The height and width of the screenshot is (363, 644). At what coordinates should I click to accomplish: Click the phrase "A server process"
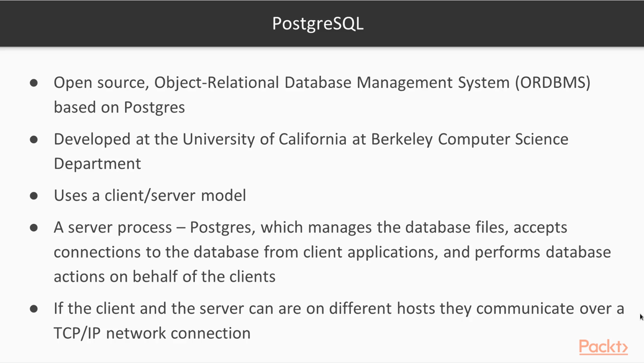(112, 228)
